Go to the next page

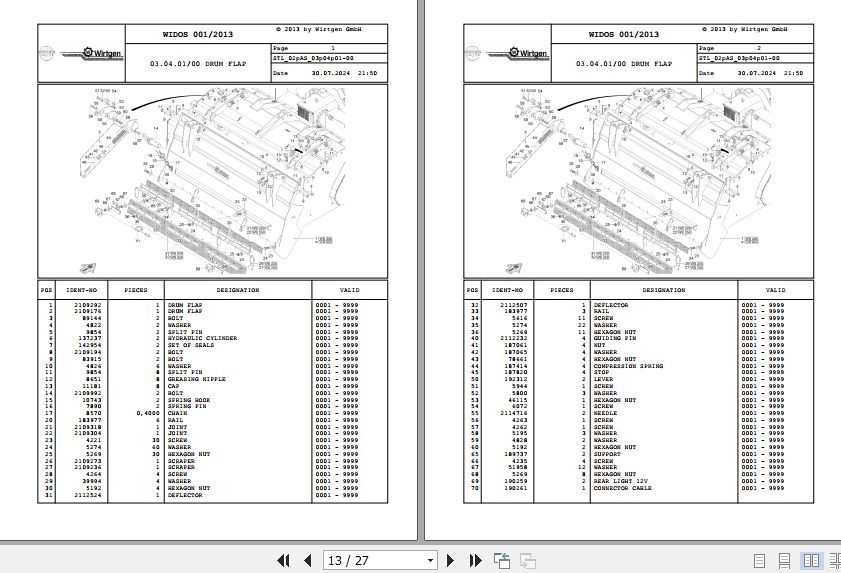click(450, 561)
